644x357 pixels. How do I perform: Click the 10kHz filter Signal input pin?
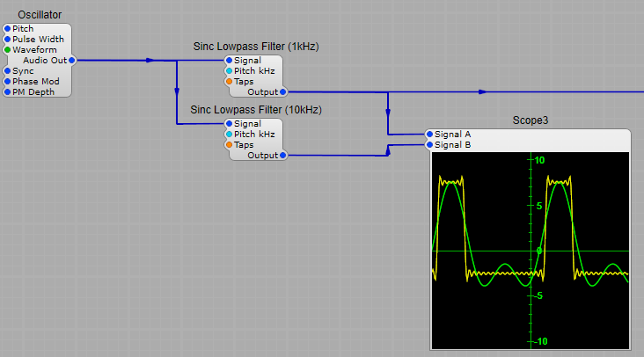pyautogui.click(x=230, y=124)
